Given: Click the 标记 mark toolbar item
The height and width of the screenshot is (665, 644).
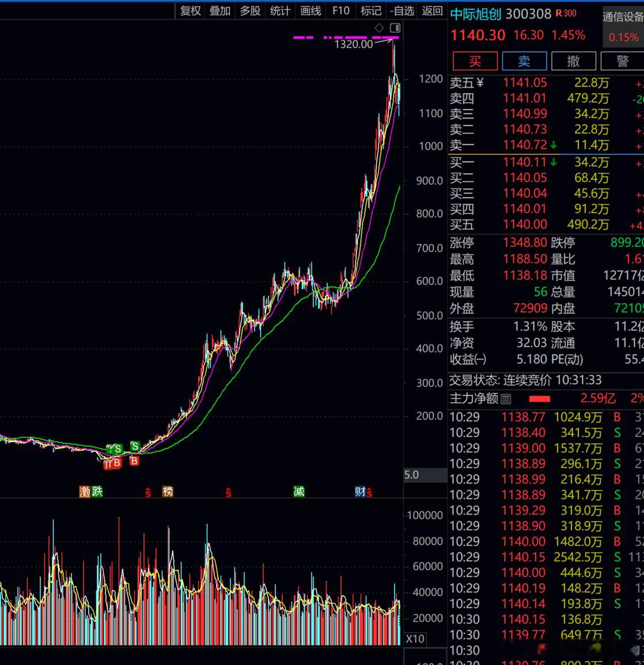Looking at the screenshot, I should pyautogui.click(x=371, y=10).
